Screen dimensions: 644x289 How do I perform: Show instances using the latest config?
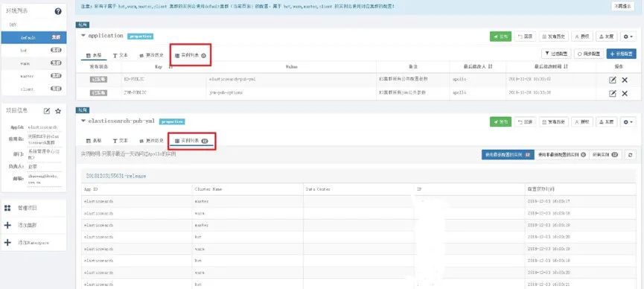coord(508,155)
